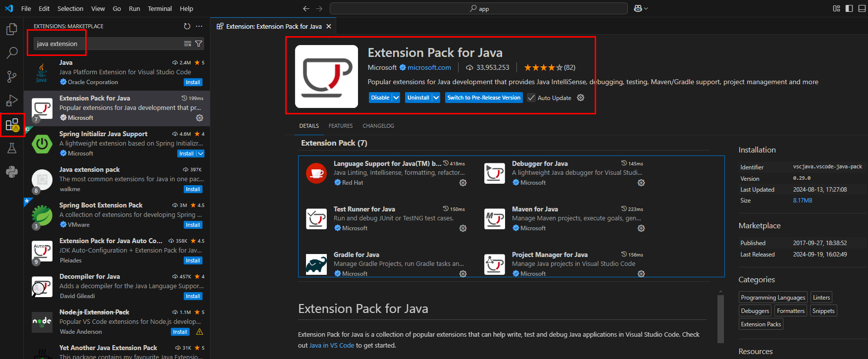
Task: Go forward with the navigation arrow
Action: (319, 8)
